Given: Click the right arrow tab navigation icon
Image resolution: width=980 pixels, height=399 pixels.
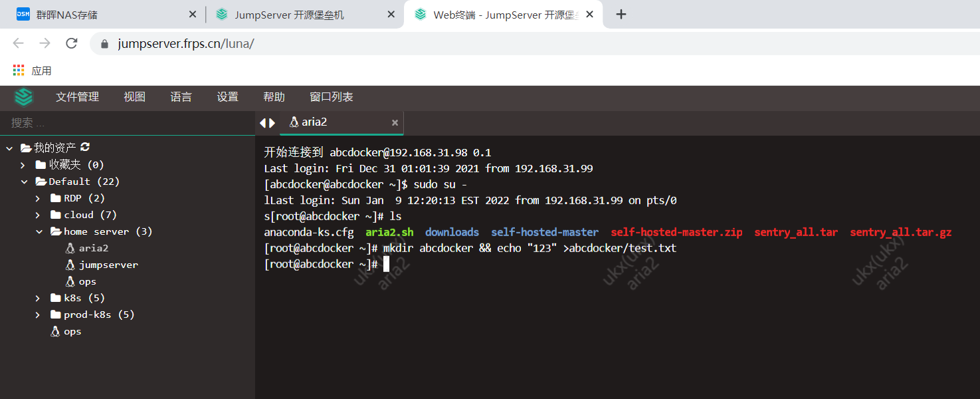Looking at the screenshot, I should point(272,123).
